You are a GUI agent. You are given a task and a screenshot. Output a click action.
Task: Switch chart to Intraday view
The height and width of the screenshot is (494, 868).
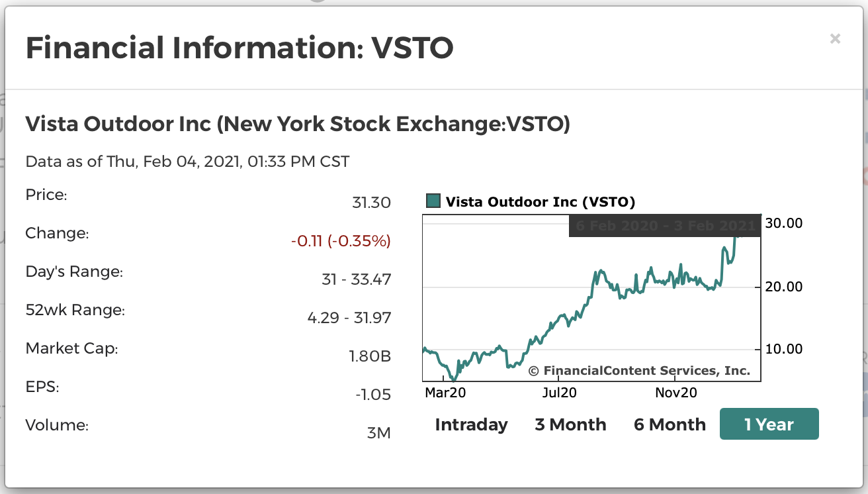(x=471, y=424)
